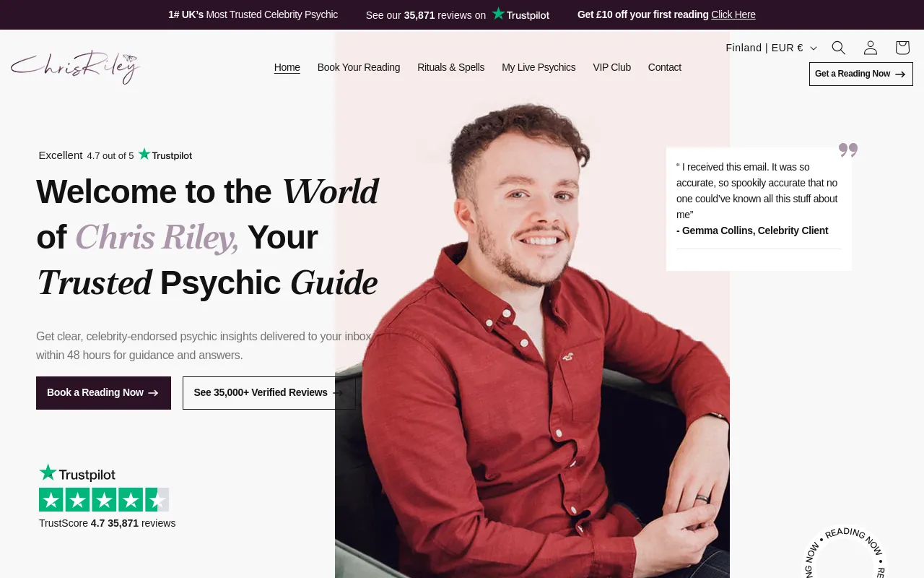
Task: Open the Contact page
Action: coord(664,67)
